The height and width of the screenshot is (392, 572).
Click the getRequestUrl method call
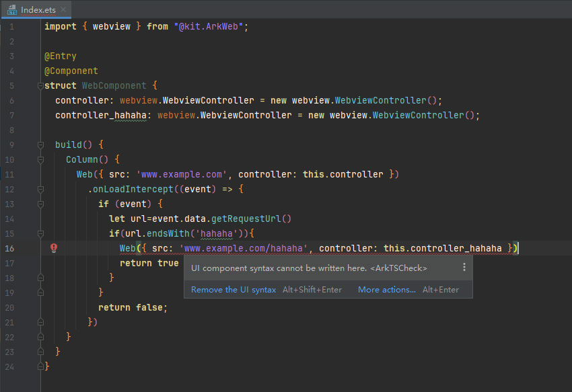click(x=246, y=219)
